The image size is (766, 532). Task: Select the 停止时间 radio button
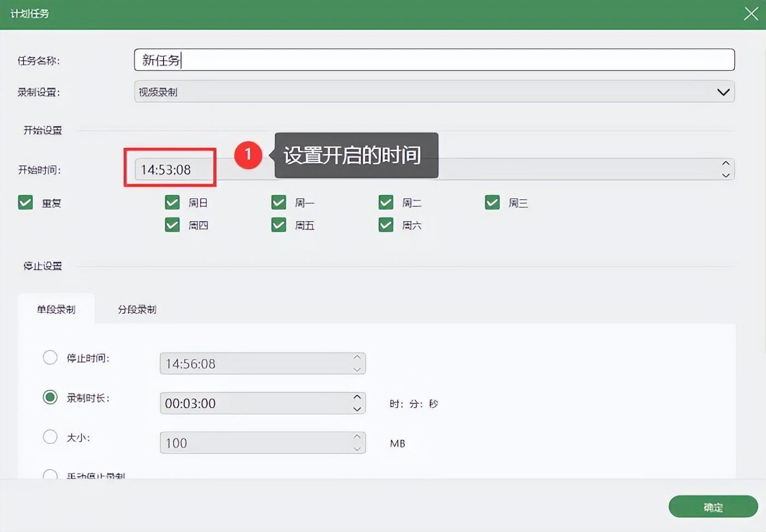[50, 358]
